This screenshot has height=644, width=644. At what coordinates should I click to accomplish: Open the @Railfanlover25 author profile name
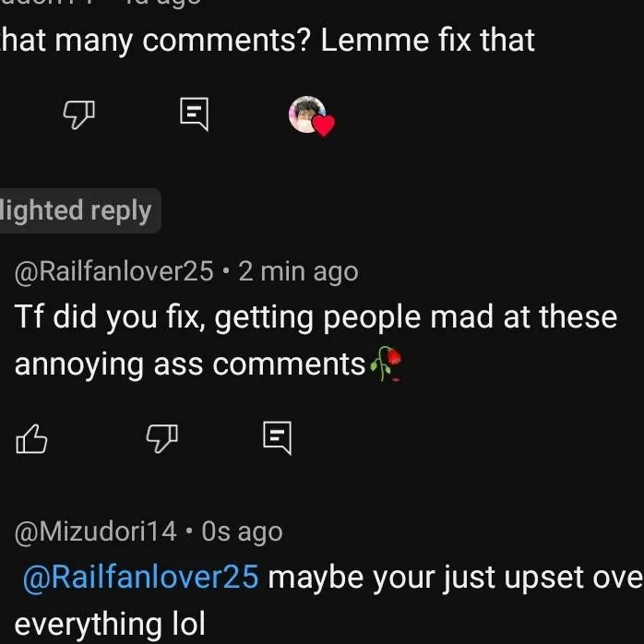pos(113,271)
